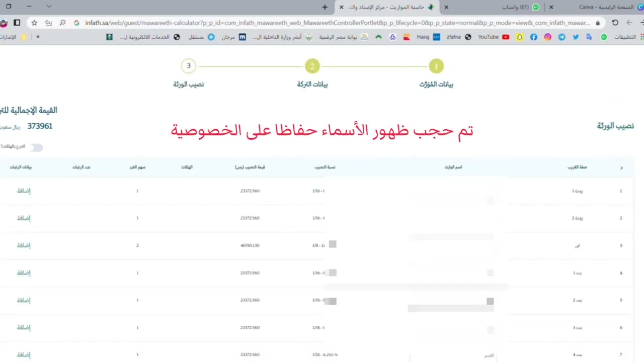Viewport: 644px width, 362px height.
Task: Click إضافة in the بنت 1 row
Action: pos(24,273)
